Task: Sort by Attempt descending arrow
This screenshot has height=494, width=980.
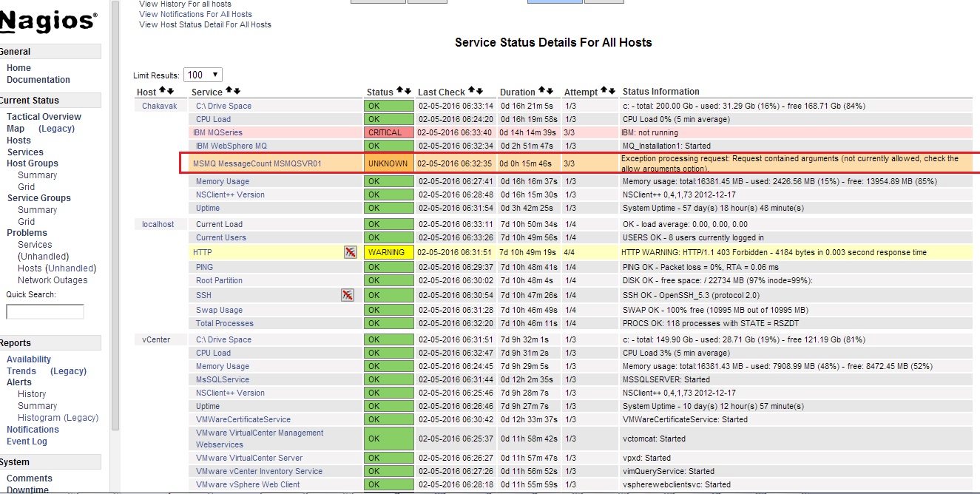Action: click(x=612, y=91)
